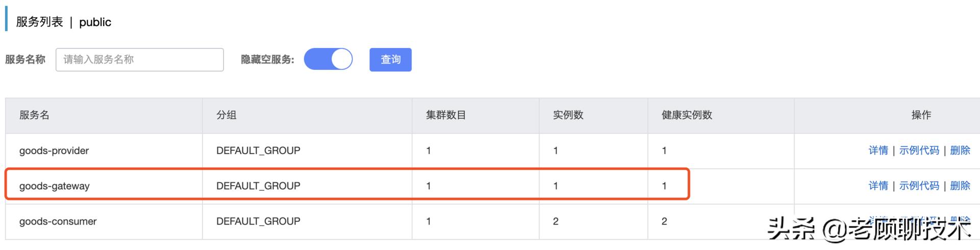Screen dimensions: 980x250
Task: Click the 分组 column header
Action: 226,115
